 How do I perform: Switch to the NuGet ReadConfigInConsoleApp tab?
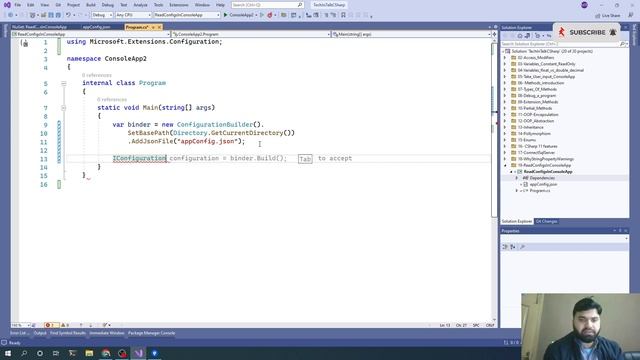pyautogui.click(x=39, y=27)
